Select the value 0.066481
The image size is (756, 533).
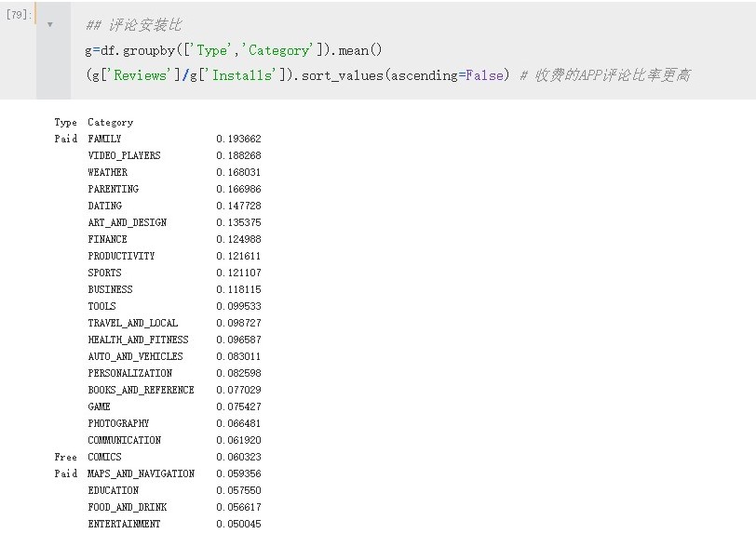238,423
